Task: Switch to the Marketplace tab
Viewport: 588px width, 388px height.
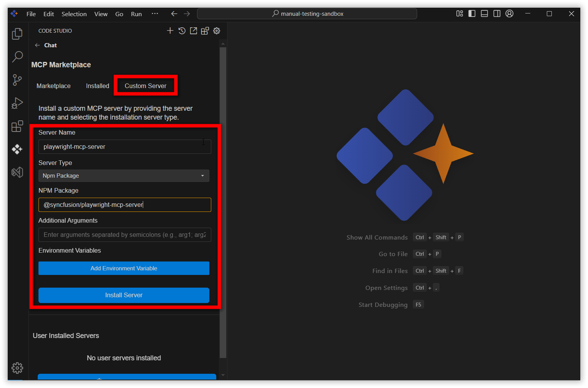Action: pyautogui.click(x=53, y=86)
